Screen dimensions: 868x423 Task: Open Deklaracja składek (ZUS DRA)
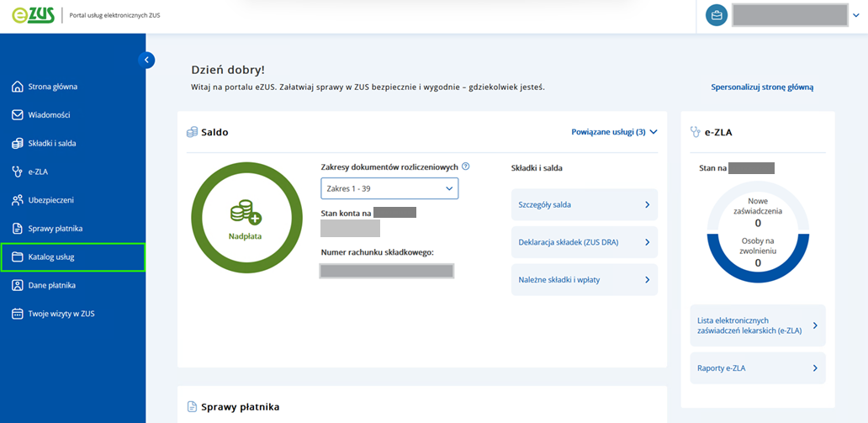(584, 242)
